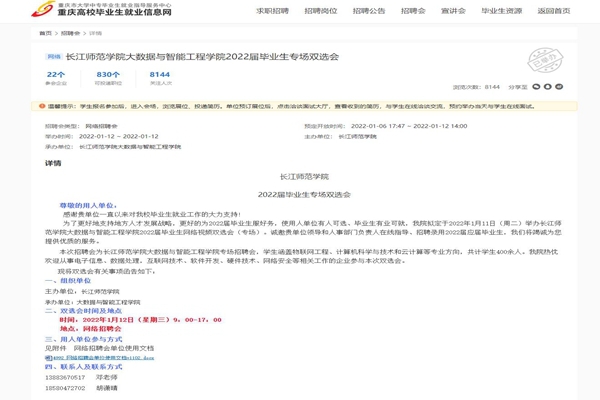Open the 求职招聘 menu
The width and height of the screenshot is (600, 400).
tap(272, 11)
